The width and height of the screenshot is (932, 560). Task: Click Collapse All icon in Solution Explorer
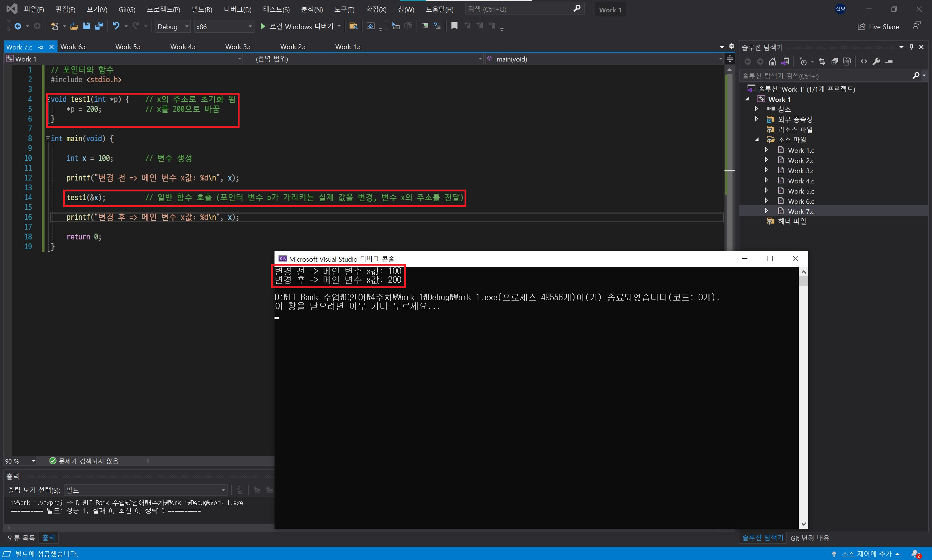834,61
